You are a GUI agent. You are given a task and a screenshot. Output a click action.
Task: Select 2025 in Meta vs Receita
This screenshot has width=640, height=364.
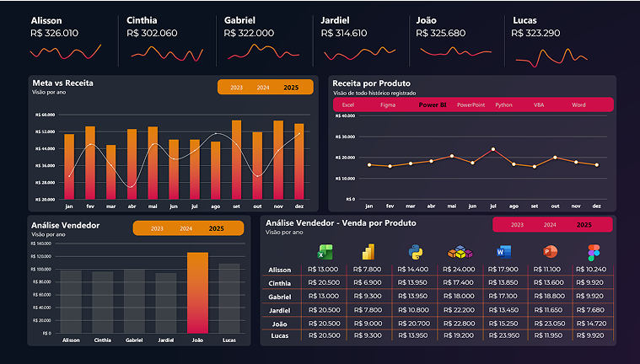pos(291,88)
